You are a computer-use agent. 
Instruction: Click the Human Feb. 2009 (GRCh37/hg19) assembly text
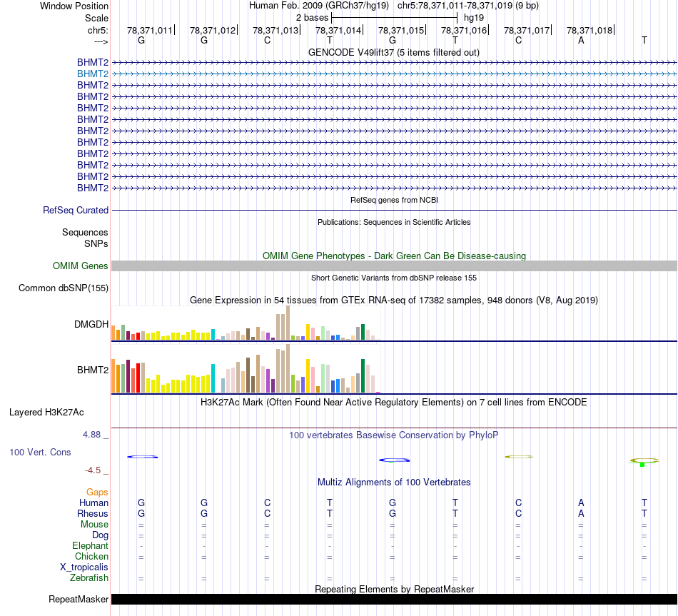coord(319,6)
